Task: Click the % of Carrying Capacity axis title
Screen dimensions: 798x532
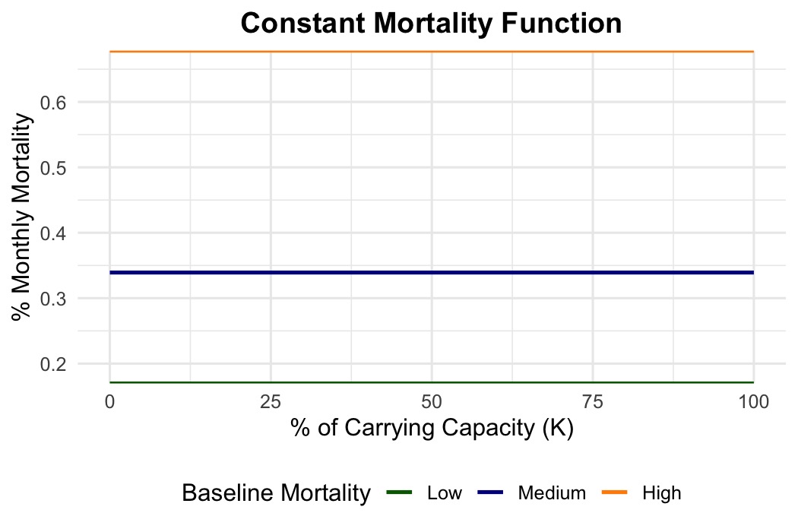Action: pos(431,428)
